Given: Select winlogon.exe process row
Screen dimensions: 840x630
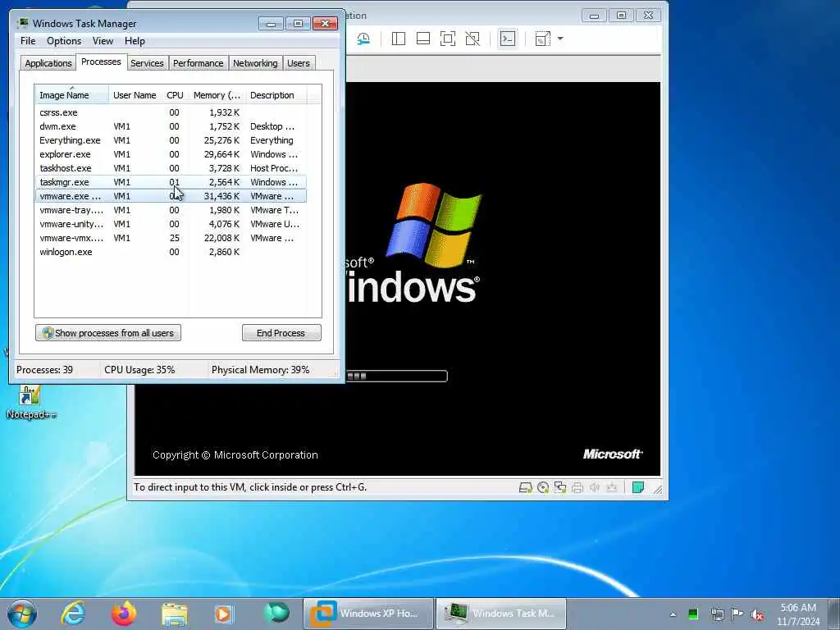Looking at the screenshot, I should (171, 252).
